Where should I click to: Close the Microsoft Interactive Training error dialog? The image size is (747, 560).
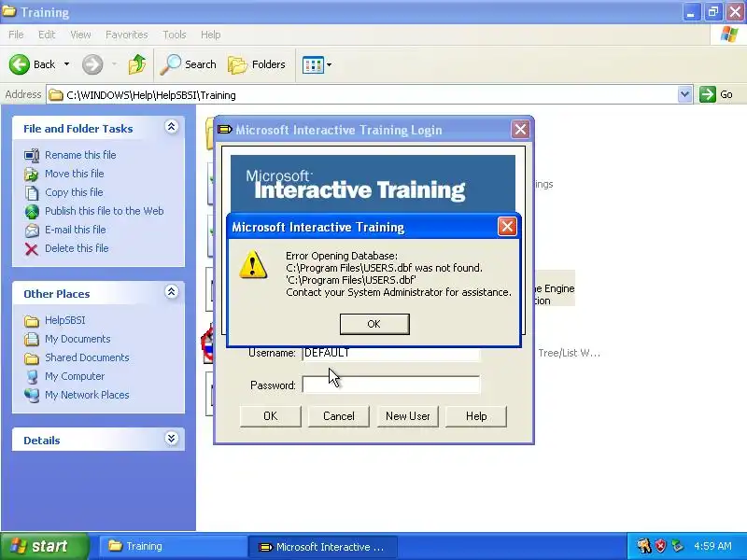point(507,227)
